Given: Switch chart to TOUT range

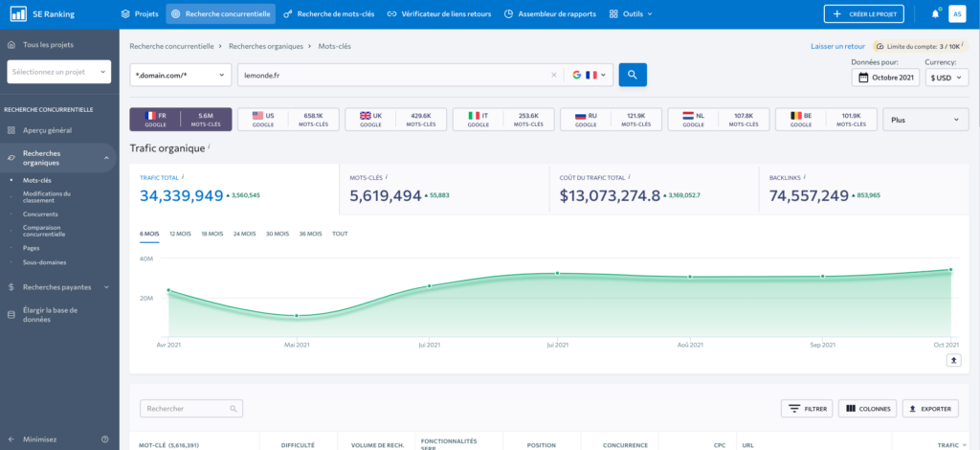Looking at the screenshot, I should click(x=340, y=234).
